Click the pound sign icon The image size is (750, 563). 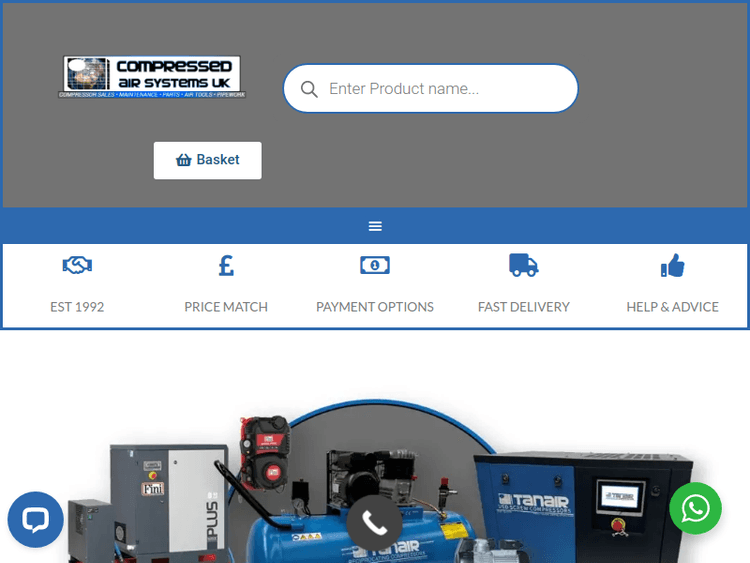click(x=226, y=265)
